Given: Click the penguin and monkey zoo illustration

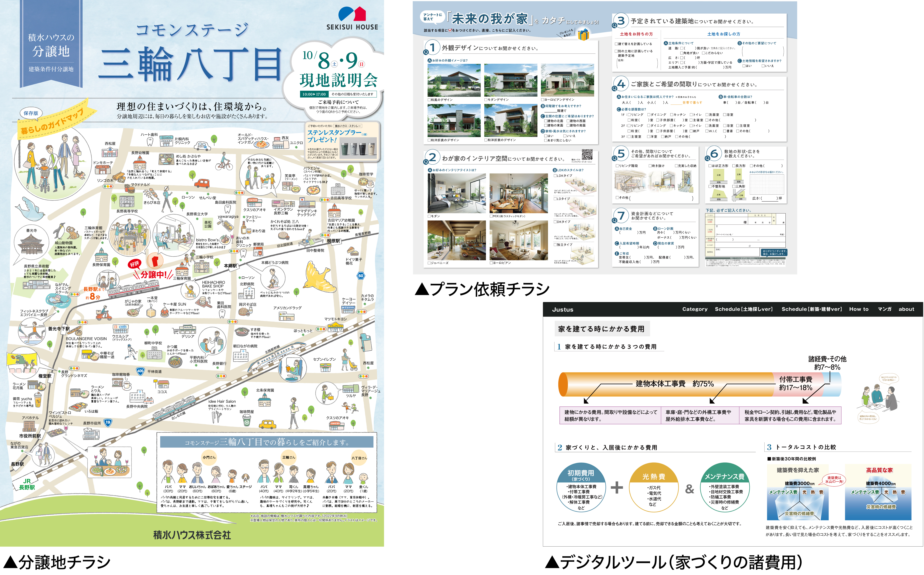Looking at the screenshot, I should coord(66,231).
